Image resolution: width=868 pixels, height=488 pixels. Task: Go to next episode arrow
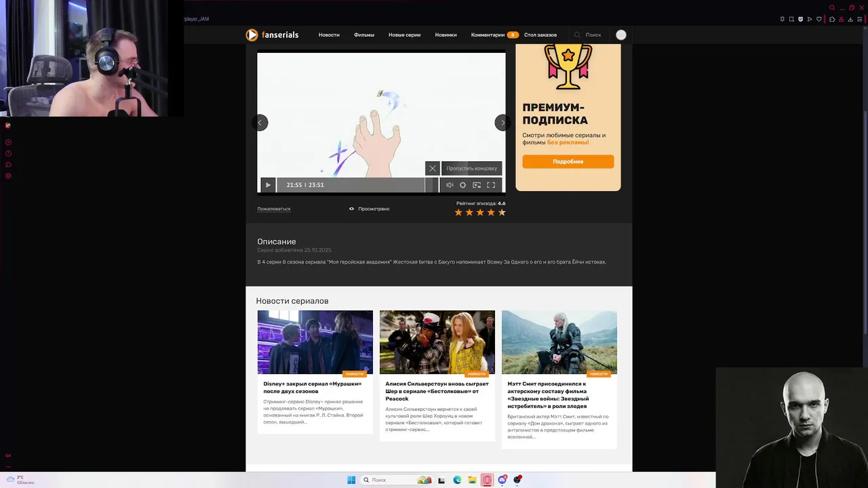502,123
